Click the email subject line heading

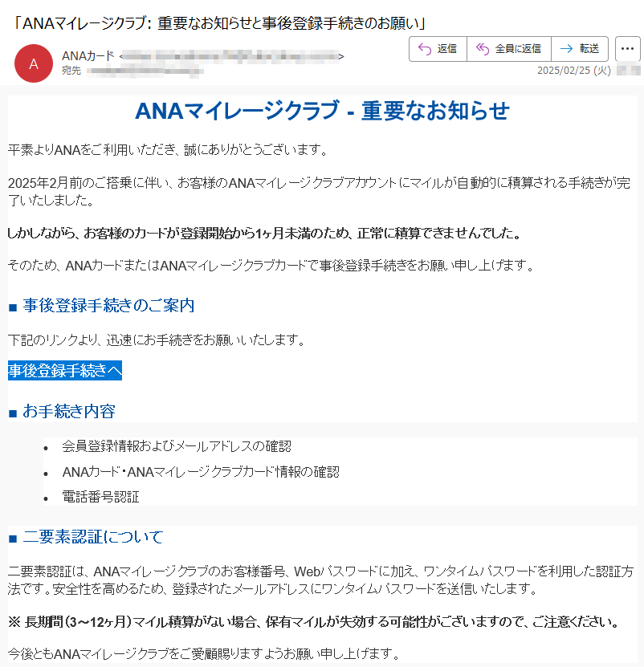point(218,23)
